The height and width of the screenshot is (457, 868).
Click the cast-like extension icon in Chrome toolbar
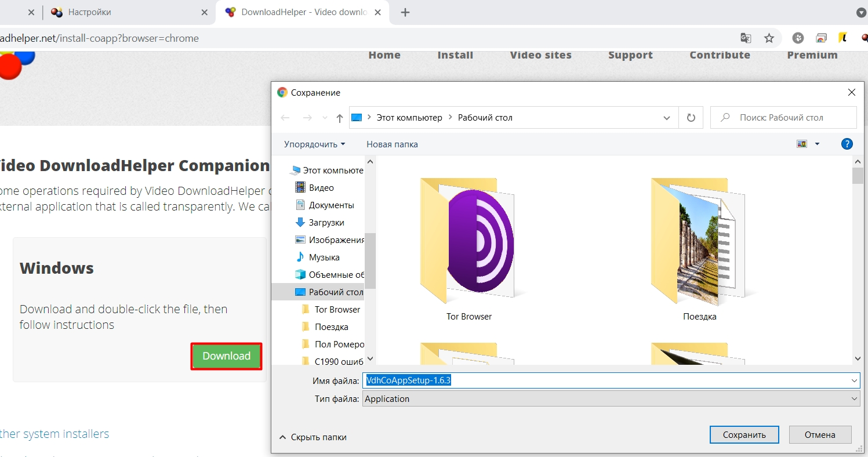pos(821,38)
